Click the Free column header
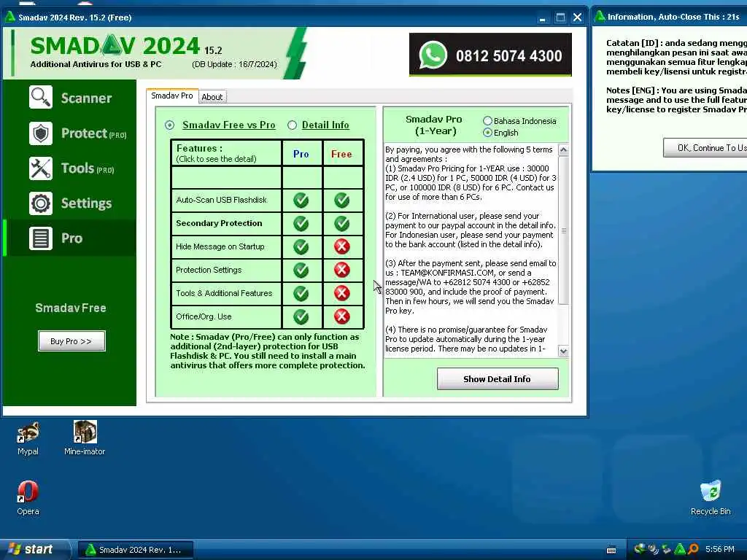 pyautogui.click(x=341, y=154)
